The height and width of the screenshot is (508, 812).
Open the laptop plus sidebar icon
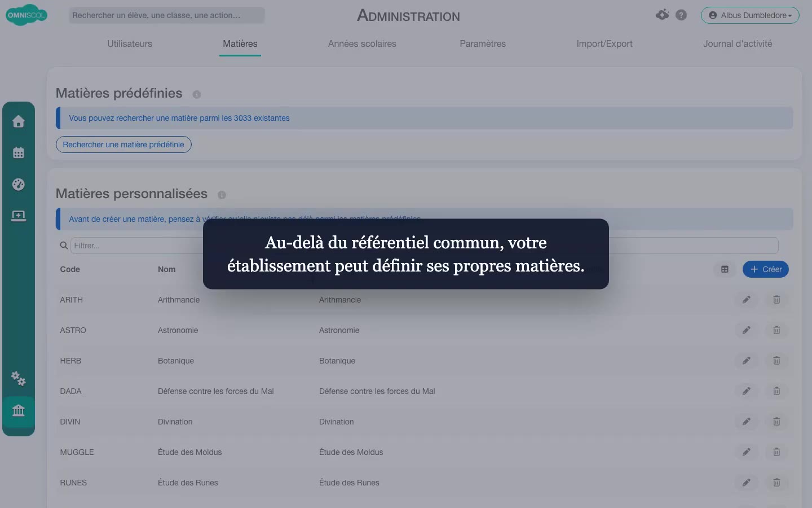(19, 216)
